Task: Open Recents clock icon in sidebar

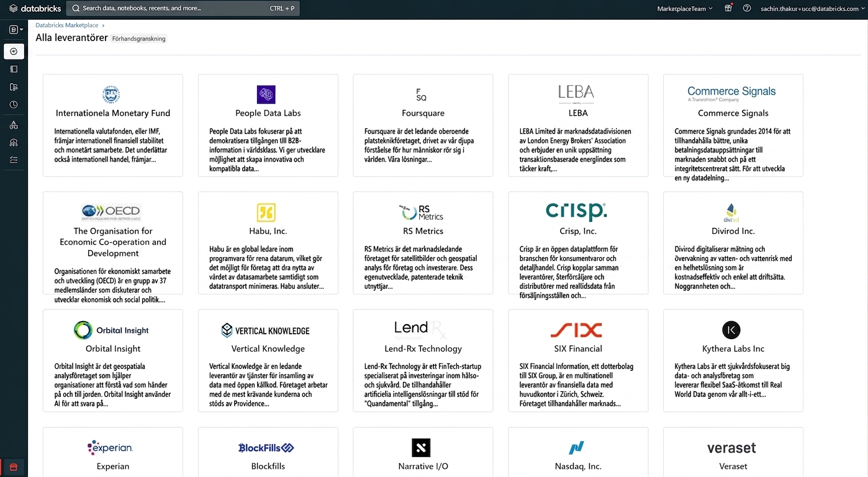Action: (14, 105)
